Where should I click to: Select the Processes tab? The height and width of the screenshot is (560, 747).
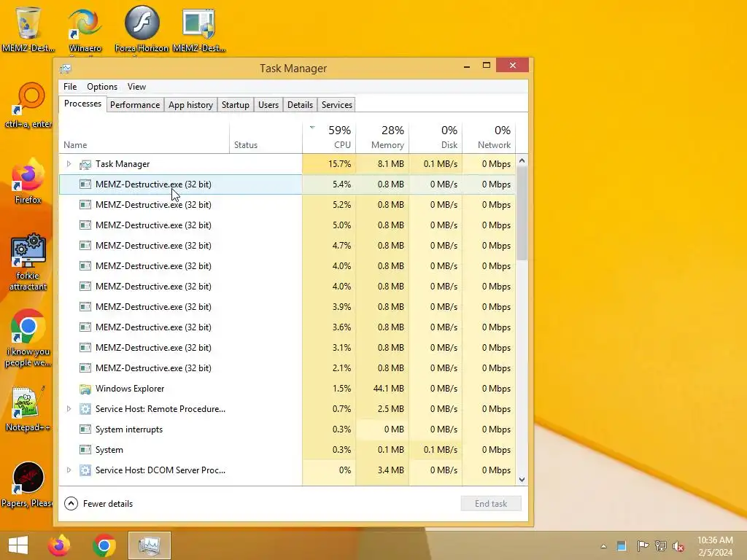pos(82,104)
